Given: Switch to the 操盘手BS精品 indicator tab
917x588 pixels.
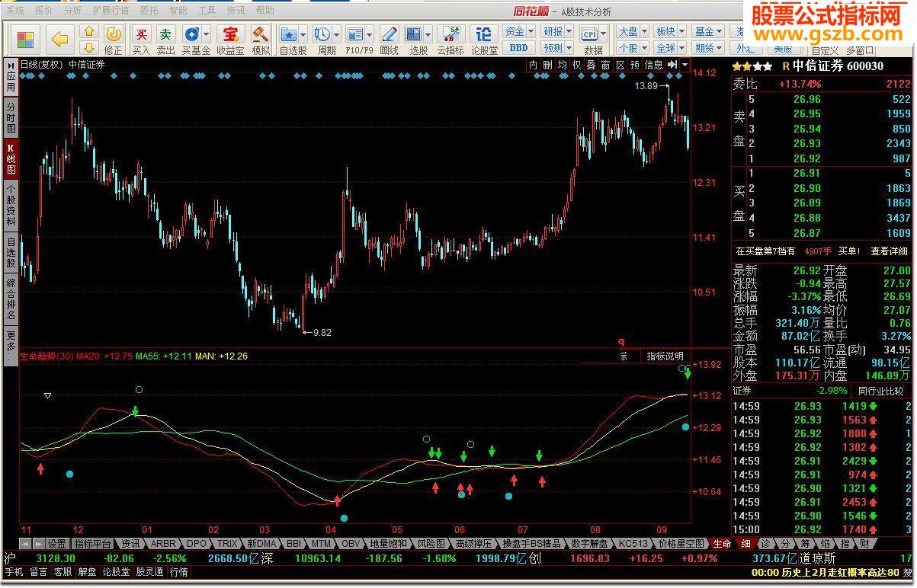Looking at the screenshot, I should coord(531,544).
